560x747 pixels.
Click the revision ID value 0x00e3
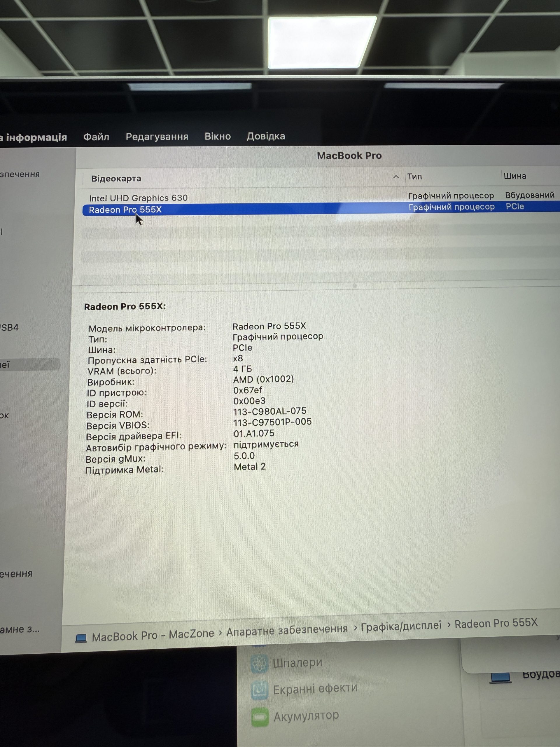(x=249, y=401)
